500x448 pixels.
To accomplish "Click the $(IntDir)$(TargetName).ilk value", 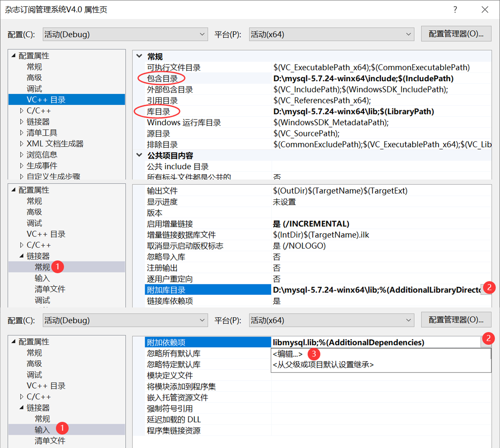I will 321,235.
